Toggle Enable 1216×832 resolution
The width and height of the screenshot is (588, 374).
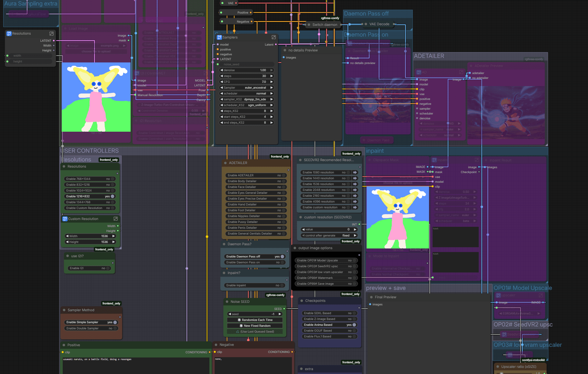(x=90, y=196)
